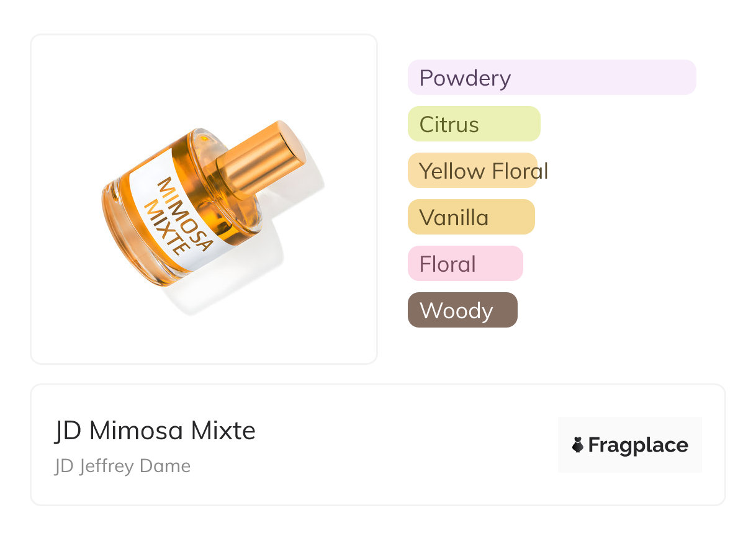
Task: Select the Powdery accord bar
Action: pyautogui.click(x=551, y=78)
